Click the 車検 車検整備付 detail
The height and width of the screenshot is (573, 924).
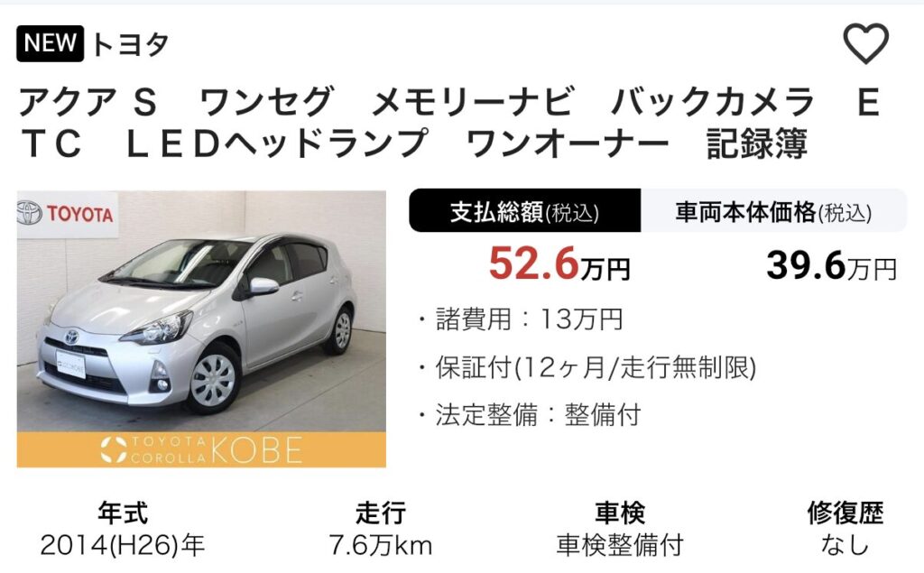pos(620,529)
